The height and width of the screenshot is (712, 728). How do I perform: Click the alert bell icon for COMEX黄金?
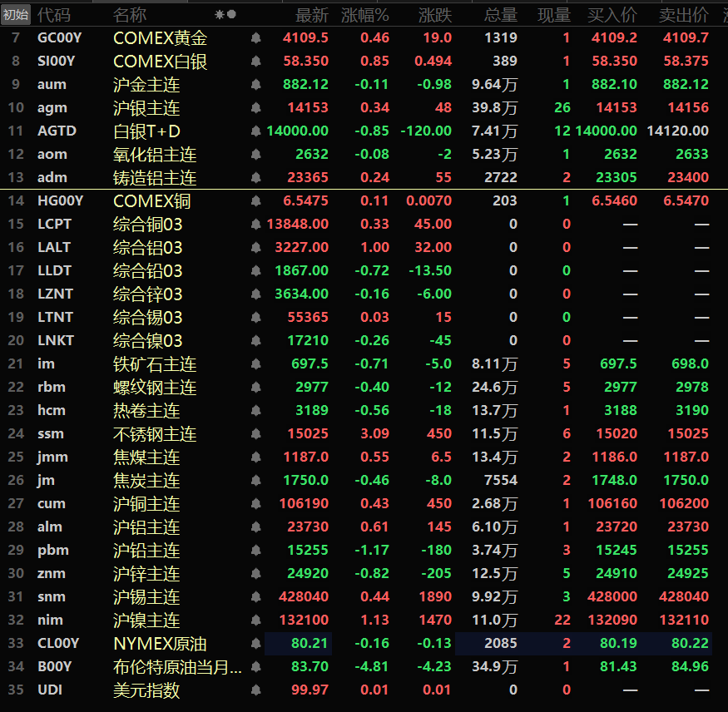255,37
